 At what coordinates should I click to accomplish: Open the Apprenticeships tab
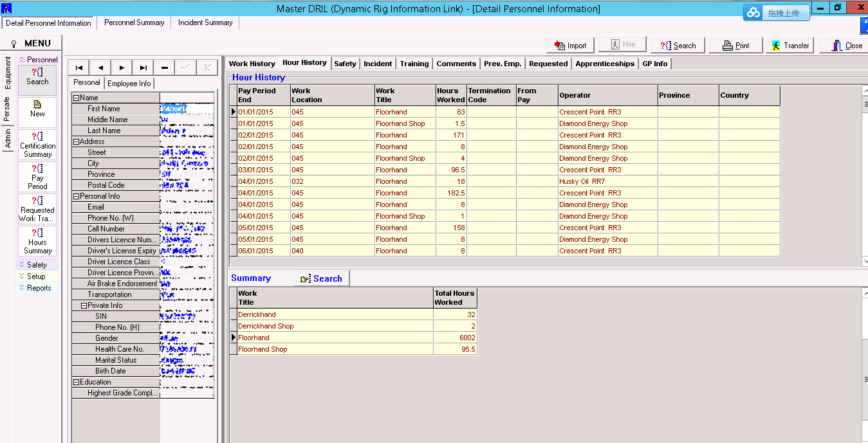tap(605, 64)
